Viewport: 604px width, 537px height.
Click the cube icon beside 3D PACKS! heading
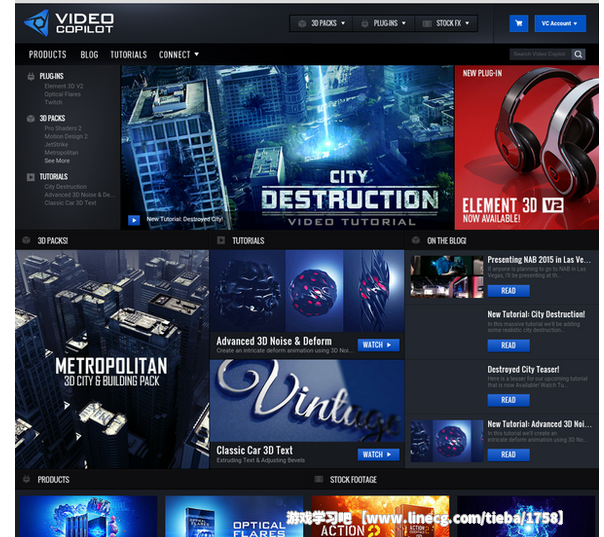[x=26, y=240]
